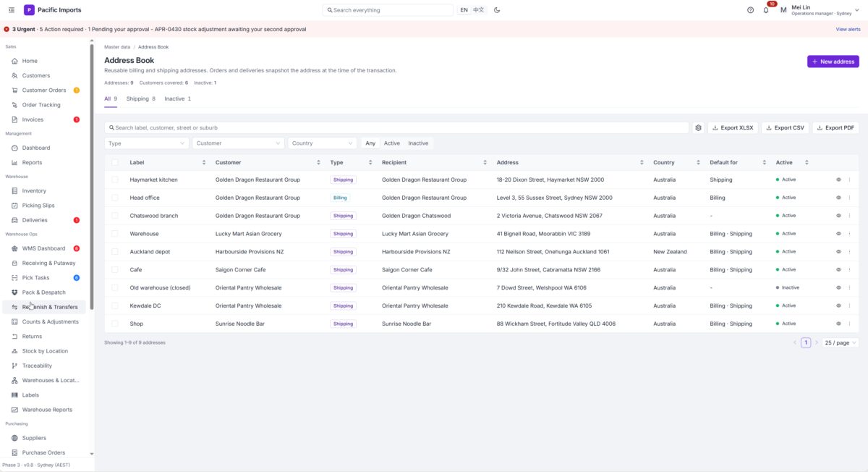Click Export PDF button
The image size is (868, 472).
point(835,127)
